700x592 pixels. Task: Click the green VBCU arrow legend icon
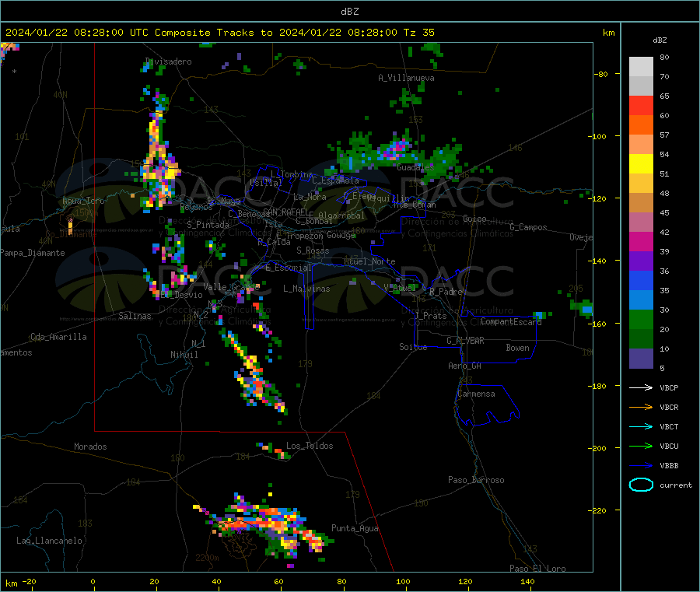pyautogui.click(x=641, y=446)
